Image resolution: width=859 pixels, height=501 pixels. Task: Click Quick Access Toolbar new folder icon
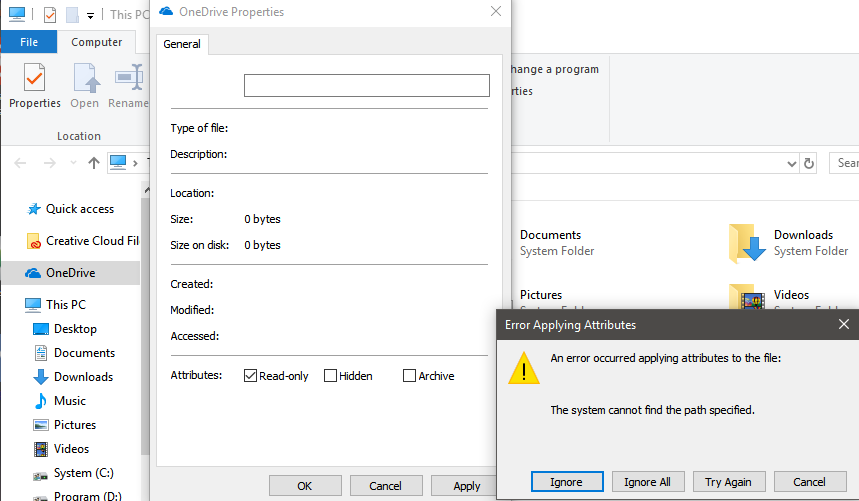click(x=72, y=14)
